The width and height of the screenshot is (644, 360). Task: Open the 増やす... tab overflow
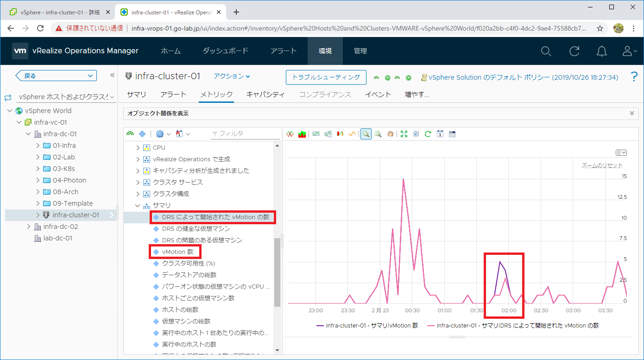[417, 95]
